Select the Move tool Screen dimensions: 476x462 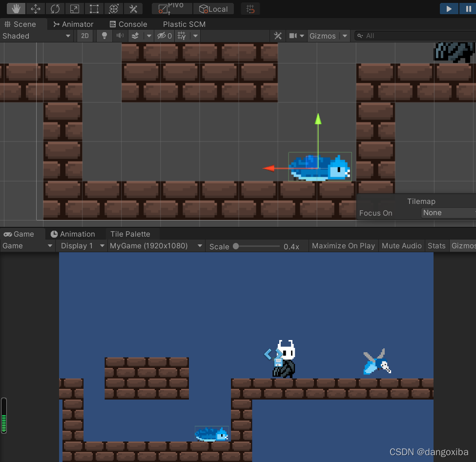pos(36,9)
